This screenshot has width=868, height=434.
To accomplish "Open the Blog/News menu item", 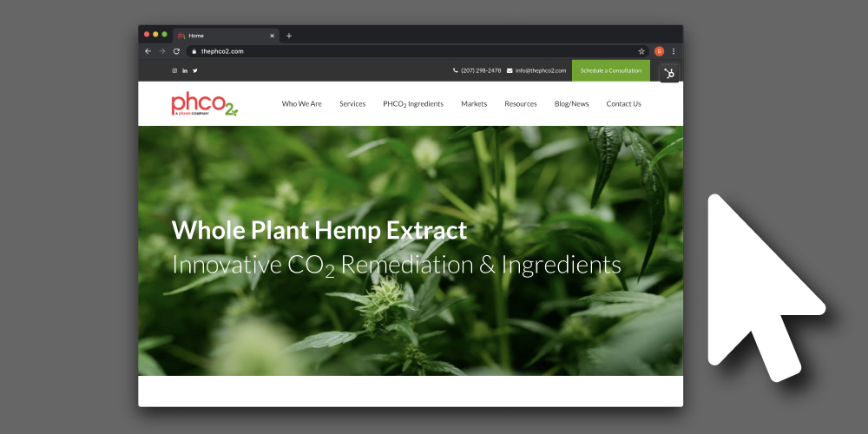I will pos(572,104).
